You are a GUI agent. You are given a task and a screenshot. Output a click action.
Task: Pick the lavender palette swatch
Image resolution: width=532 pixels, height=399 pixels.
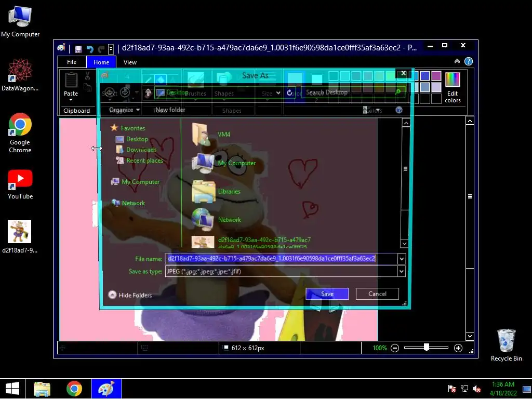[x=436, y=87]
